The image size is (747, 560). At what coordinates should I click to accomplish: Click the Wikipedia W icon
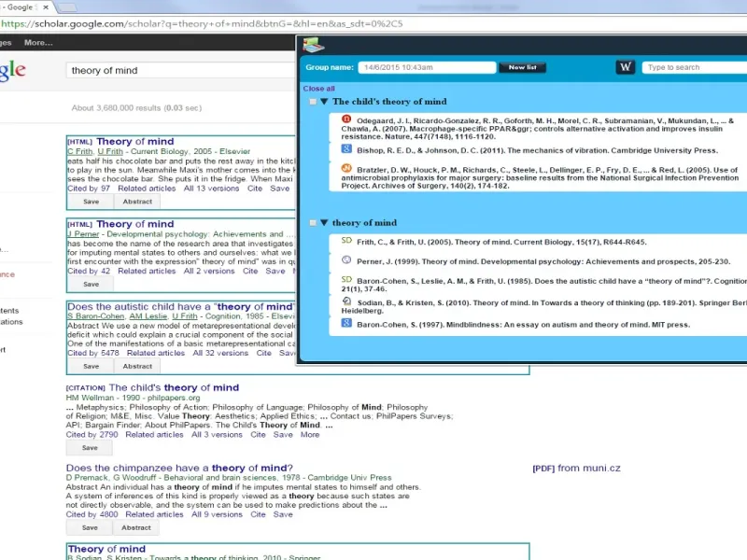(x=625, y=67)
